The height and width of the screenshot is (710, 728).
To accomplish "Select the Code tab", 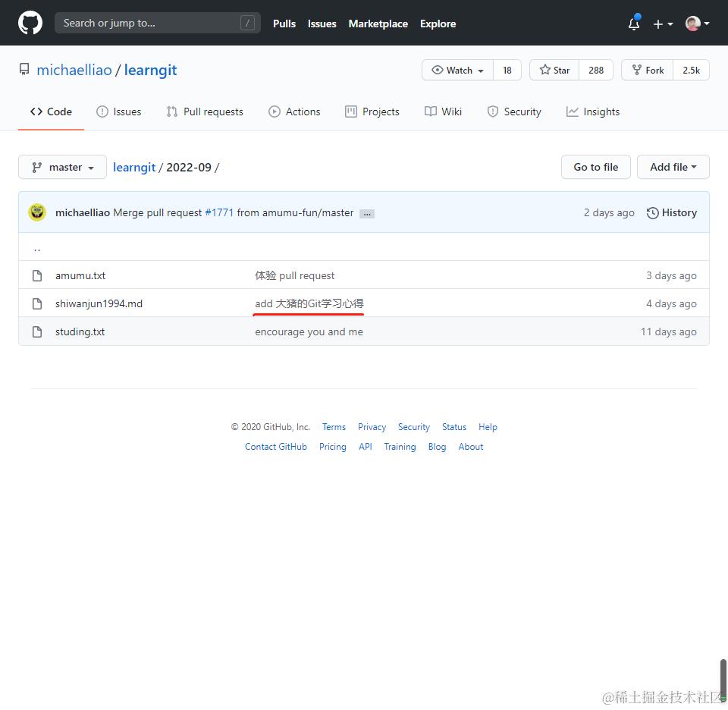I will coord(51,112).
